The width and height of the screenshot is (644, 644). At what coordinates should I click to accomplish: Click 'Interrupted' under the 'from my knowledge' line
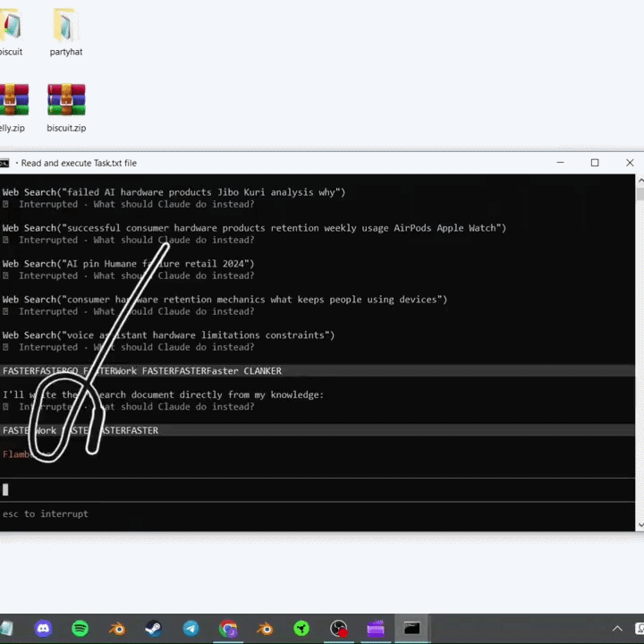[48, 407]
